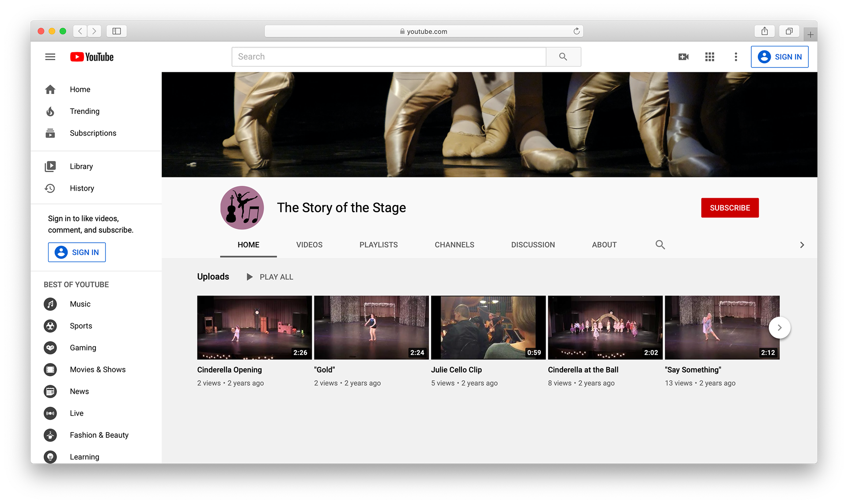Screen dimensions: 848x504
Task: Click the Home sidebar icon
Action: [x=50, y=89]
